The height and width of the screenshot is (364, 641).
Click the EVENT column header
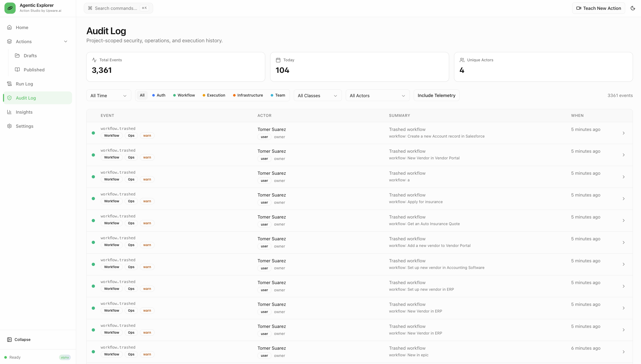pyautogui.click(x=107, y=116)
